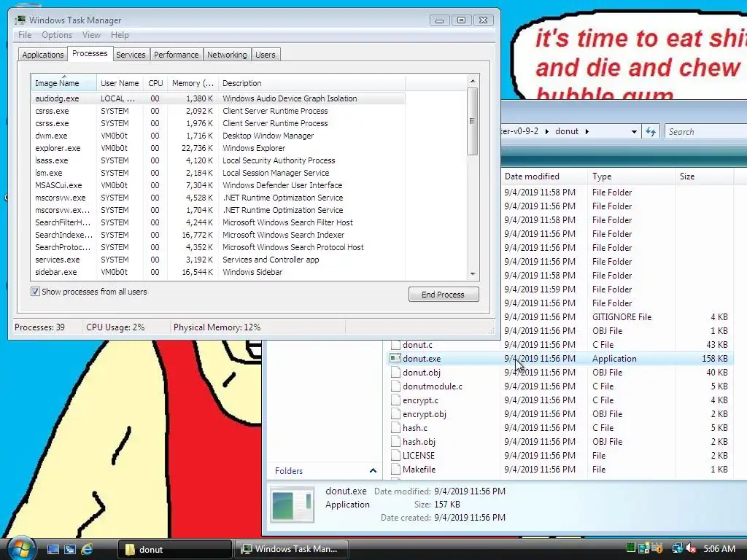Sort processes by Description column
The image size is (747, 560).
[311, 83]
